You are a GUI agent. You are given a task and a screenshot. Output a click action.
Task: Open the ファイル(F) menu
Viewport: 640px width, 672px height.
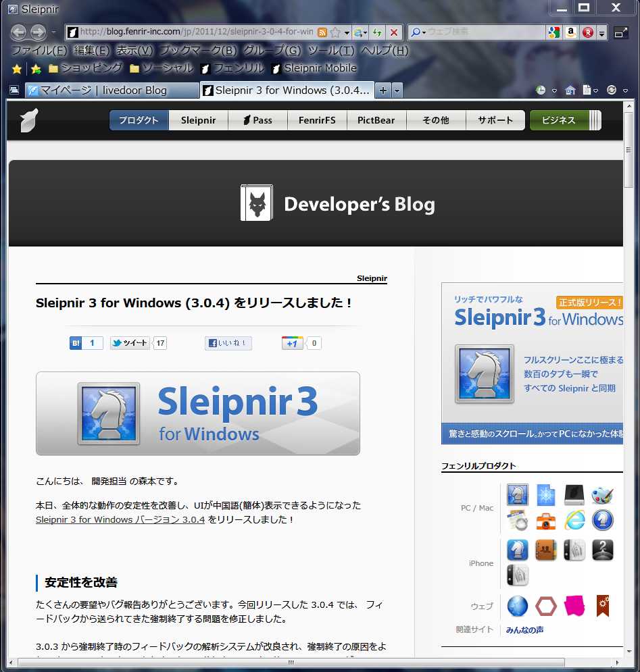pos(39,51)
